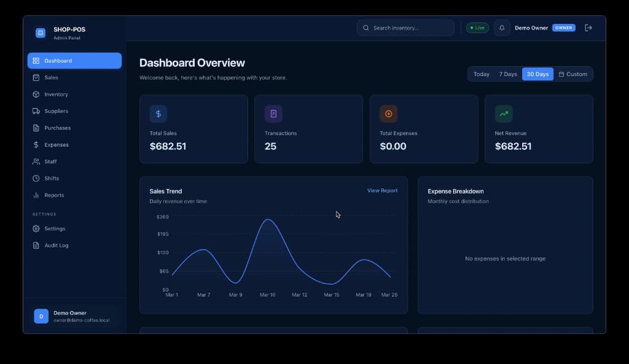This screenshot has width=629, height=364.
Task: Click the search magnifier icon
Action: (366, 28)
